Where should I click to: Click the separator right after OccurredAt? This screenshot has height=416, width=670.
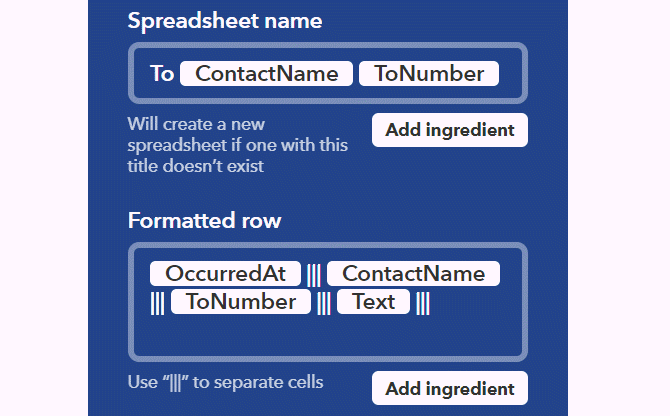pos(314,274)
